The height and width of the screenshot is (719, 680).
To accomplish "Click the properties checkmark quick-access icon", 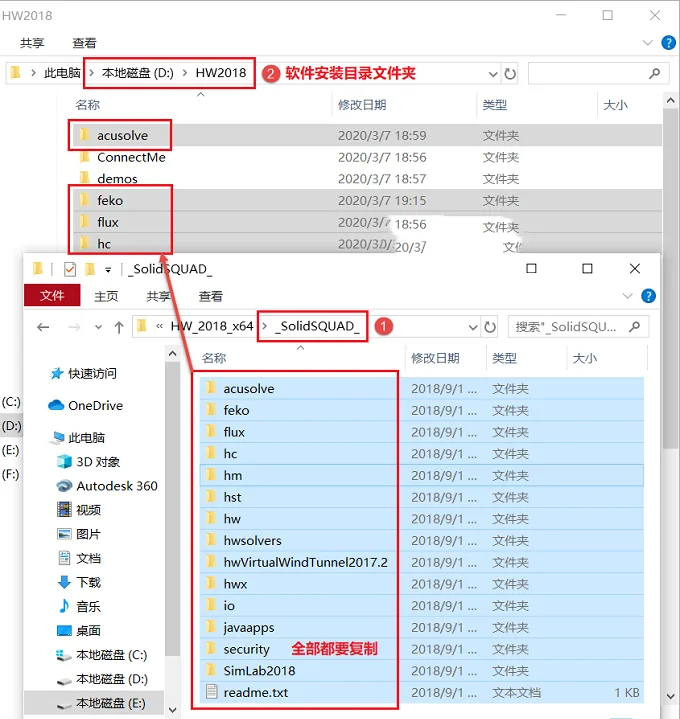I will tap(70, 269).
